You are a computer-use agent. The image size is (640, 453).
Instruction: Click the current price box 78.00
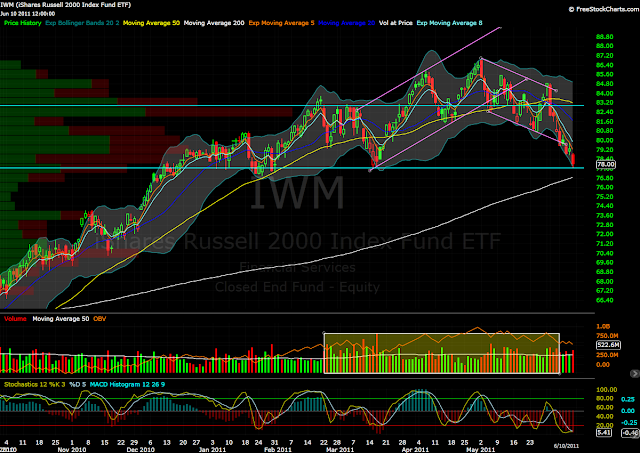click(606, 164)
